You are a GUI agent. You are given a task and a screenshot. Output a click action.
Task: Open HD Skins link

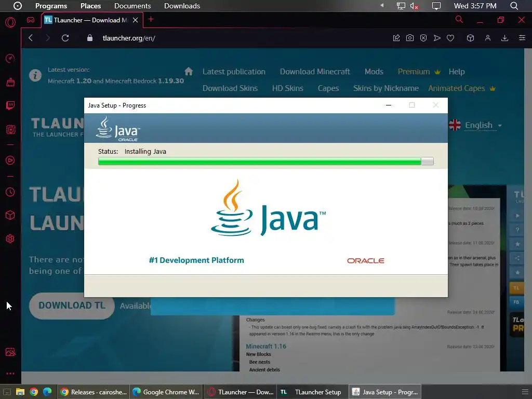[x=288, y=88]
